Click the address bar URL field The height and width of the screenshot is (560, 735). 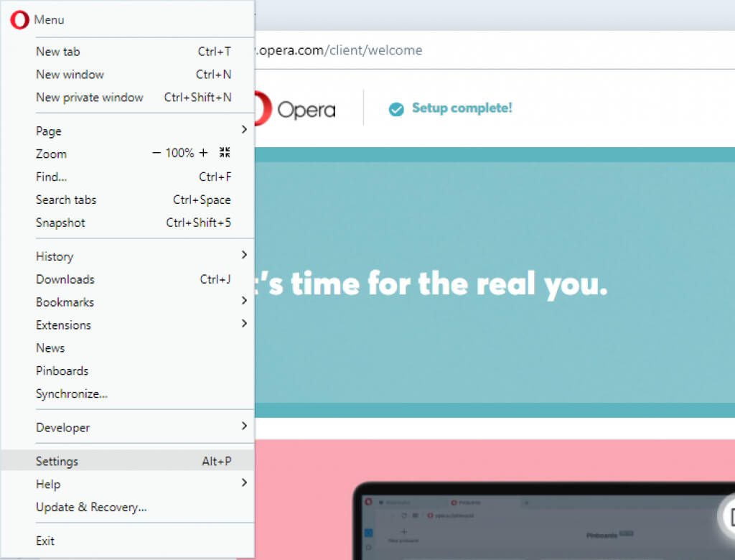point(495,50)
